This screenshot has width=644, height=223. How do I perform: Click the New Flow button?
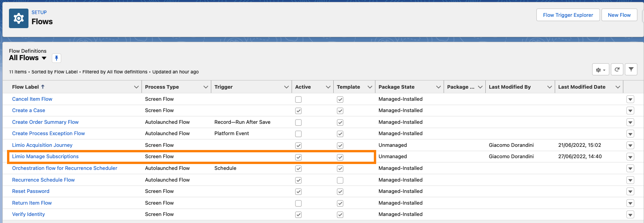[x=619, y=15]
